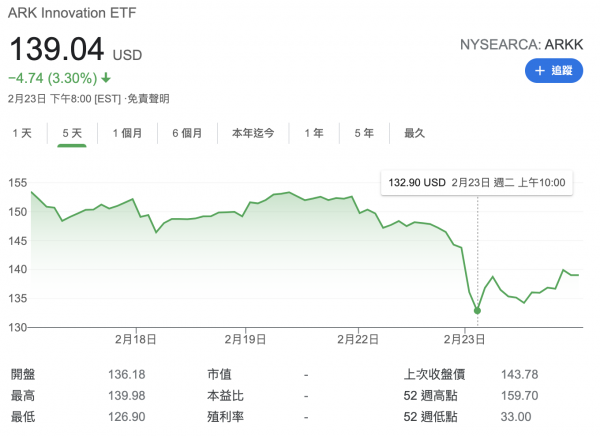Choose the 最久 maximum range tab
Screen dimensions: 600x436
(414, 133)
